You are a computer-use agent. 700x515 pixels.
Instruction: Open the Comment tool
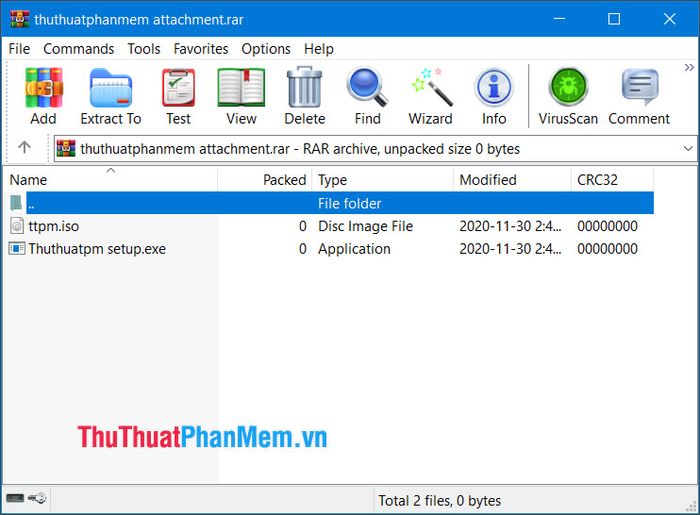(639, 87)
